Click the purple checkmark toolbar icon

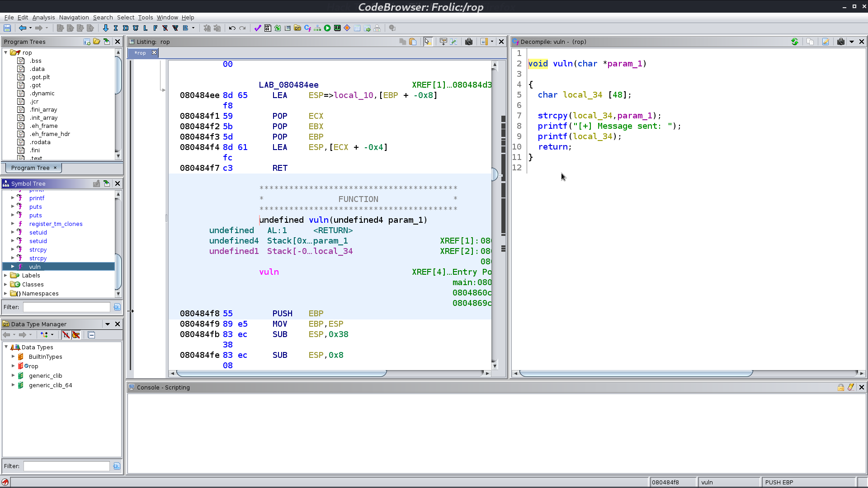(x=258, y=28)
